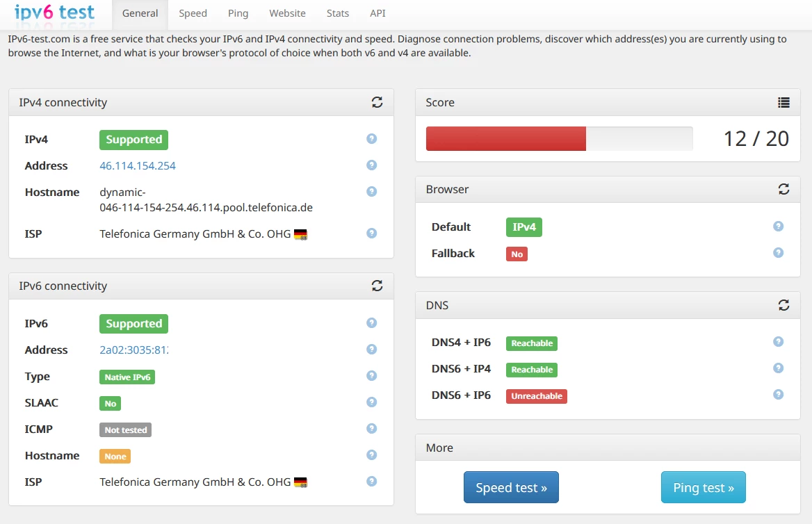812x524 pixels.
Task: Refresh the DNS panel
Action: tap(783, 305)
